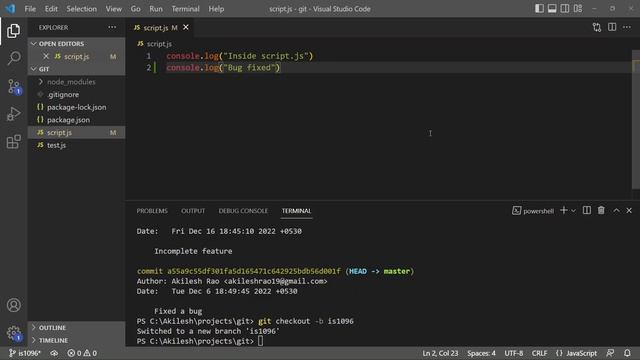
Task: Open the View menu
Action: 113,9
